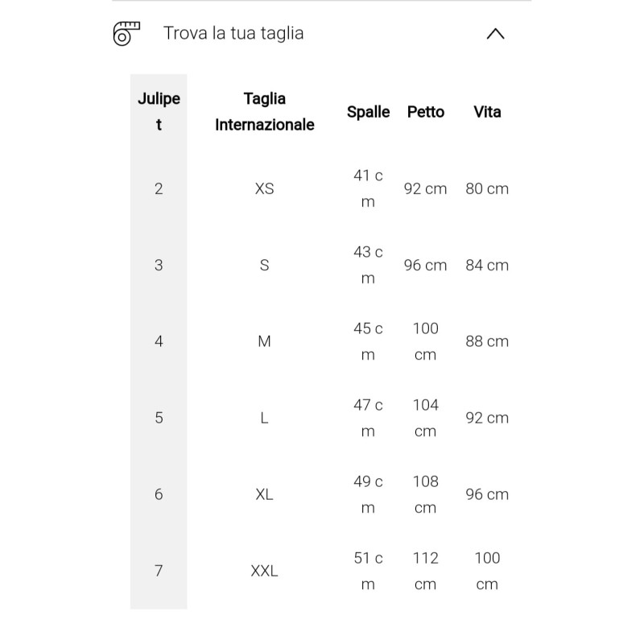Click the 92 cm chest value for XS
The width and height of the screenshot is (644, 644).
[425, 188]
